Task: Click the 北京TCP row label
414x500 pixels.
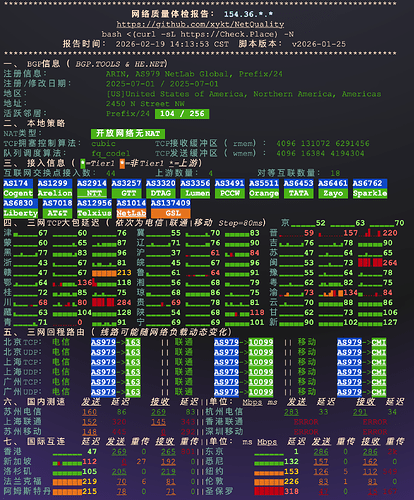Action: 23,342
